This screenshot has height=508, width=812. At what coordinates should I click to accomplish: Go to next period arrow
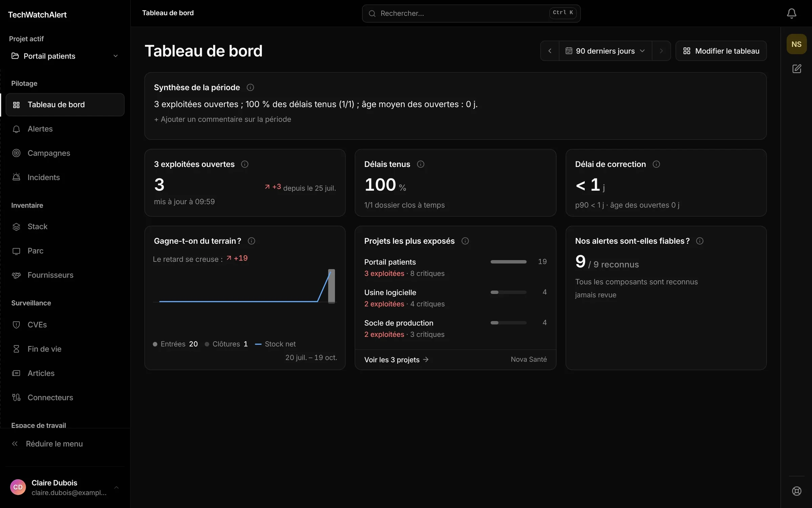click(x=661, y=51)
